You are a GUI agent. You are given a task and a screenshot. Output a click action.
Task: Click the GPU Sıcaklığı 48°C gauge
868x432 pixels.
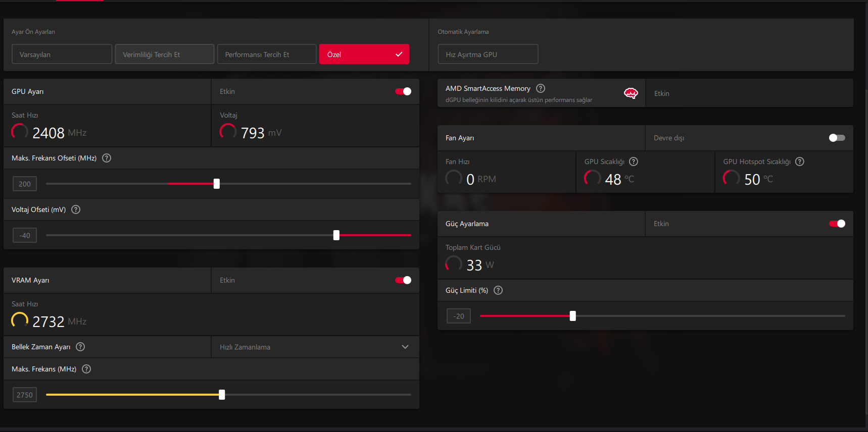point(592,178)
